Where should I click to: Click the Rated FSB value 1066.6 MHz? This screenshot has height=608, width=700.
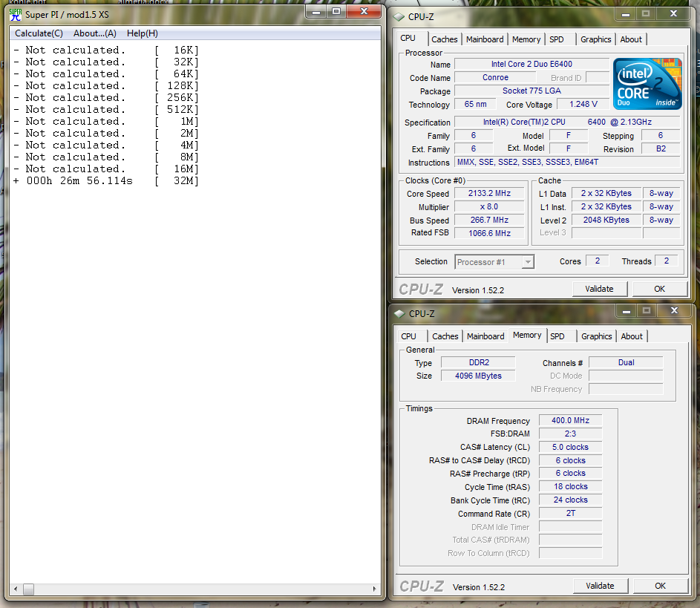489,233
